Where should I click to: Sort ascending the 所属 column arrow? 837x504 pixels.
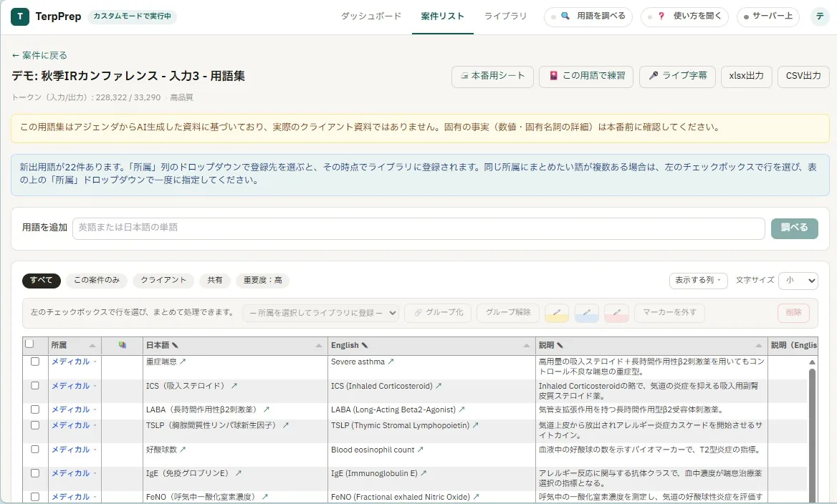(x=92, y=346)
